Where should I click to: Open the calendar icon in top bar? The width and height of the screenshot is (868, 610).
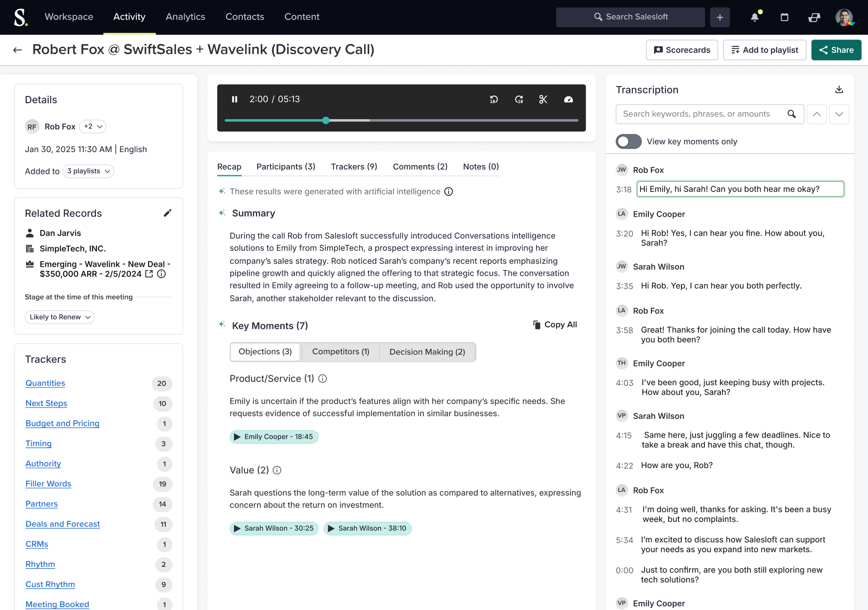coord(785,17)
